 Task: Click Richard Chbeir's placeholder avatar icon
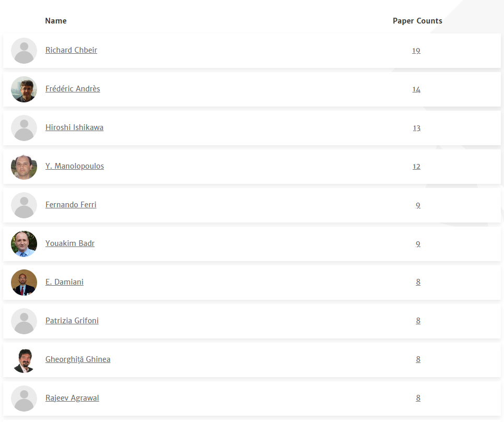pos(24,51)
